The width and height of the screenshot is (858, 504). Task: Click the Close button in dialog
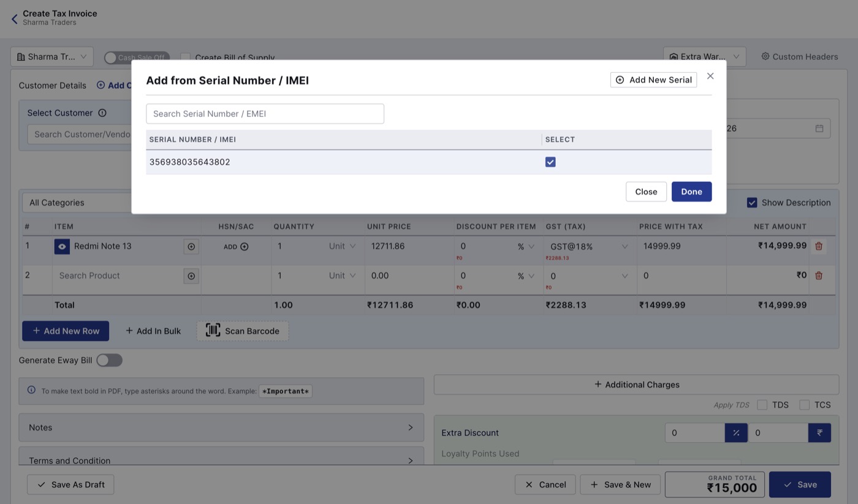pos(646,192)
